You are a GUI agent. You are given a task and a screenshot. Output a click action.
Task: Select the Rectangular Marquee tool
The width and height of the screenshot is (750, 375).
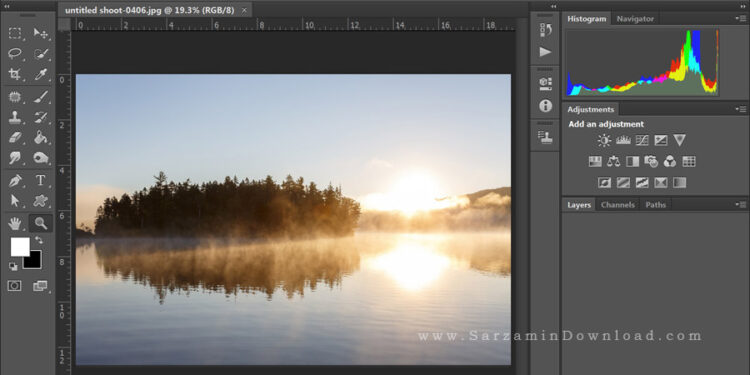(15, 33)
